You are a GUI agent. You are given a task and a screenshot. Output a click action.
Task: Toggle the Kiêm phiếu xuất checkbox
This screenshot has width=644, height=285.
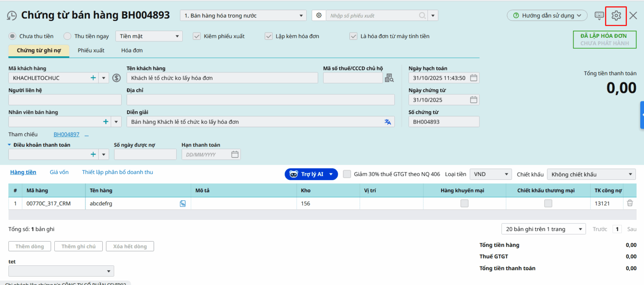197,36
